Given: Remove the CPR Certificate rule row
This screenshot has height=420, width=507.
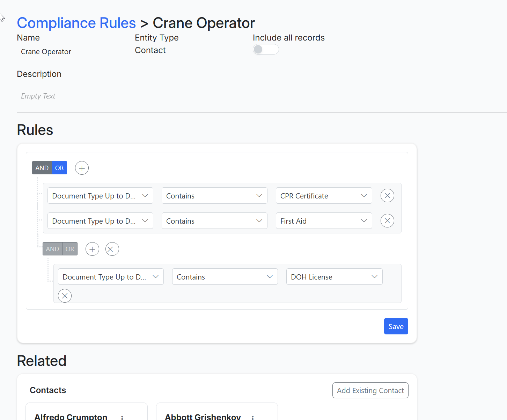Looking at the screenshot, I should coord(387,196).
